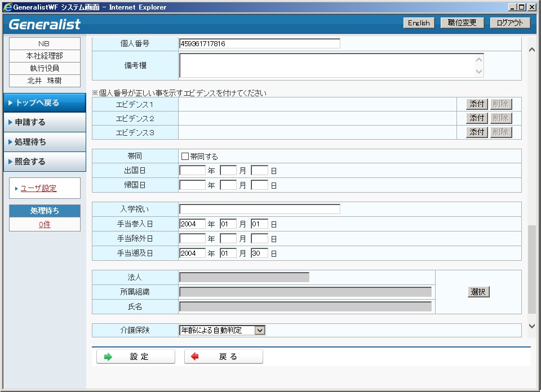Open the 申請する menu

click(x=45, y=122)
